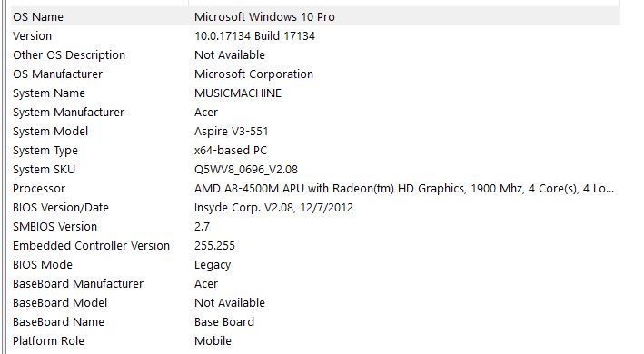Select the OS Manufacturer entry
Viewport: 644px width, 354px height.
tap(315, 74)
